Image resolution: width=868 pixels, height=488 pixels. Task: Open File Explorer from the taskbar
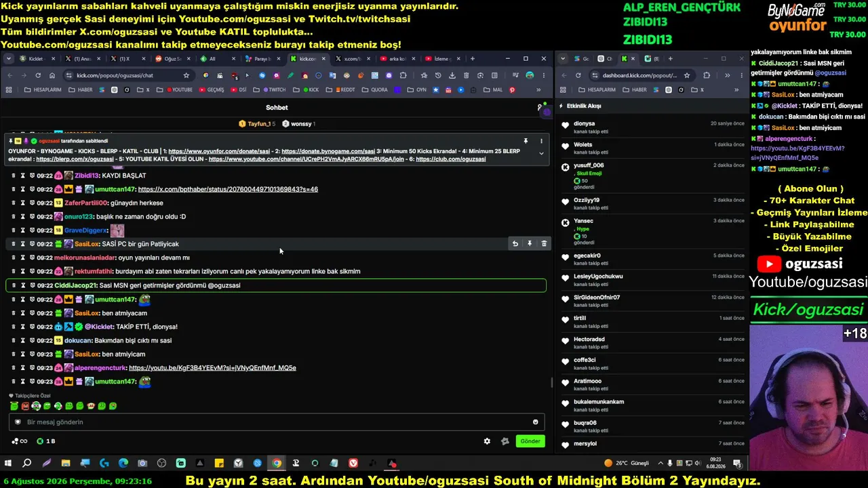pyautogui.click(x=66, y=464)
